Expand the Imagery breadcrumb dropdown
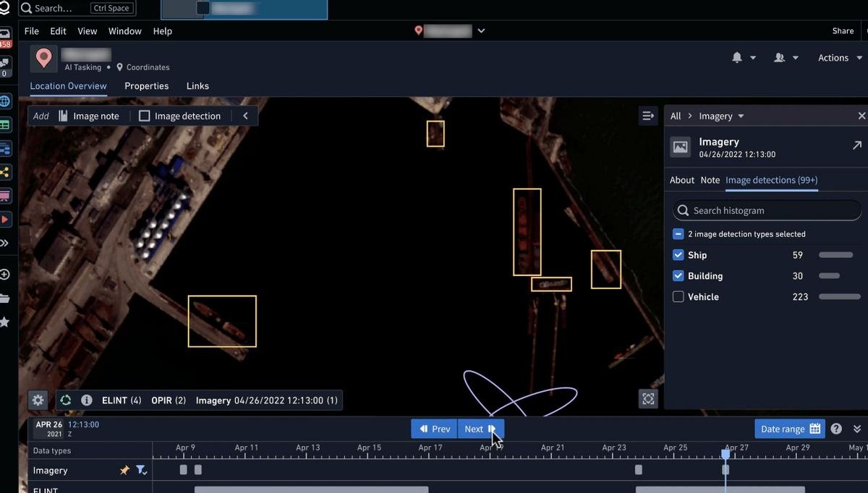Image resolution: width=868 pixels, height=493 pixels. [741, 116]
